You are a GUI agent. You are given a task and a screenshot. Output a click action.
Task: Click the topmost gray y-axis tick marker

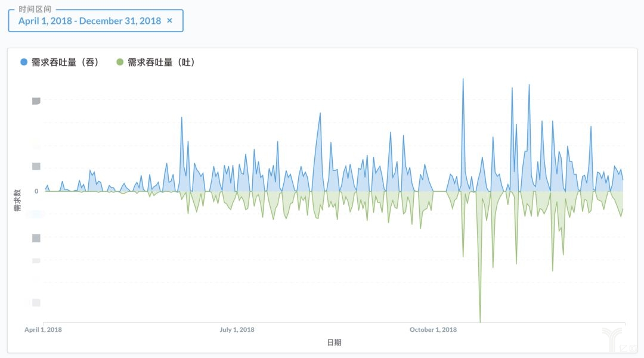[x=36, y=101]
